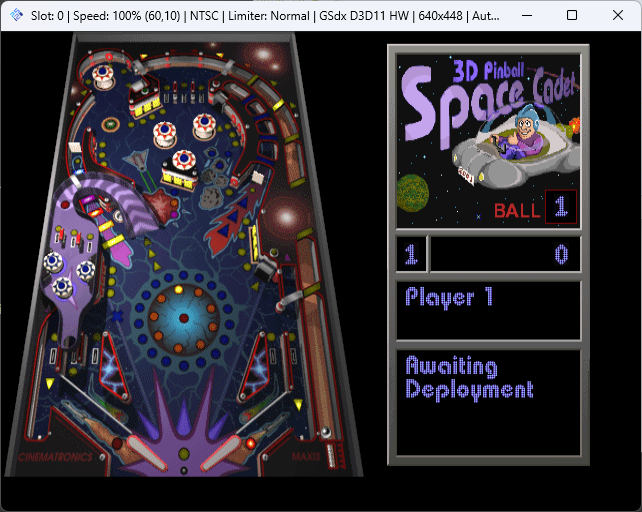Click the central blue wormhole circle
The width and height of the screenshot is (642, 512).
tap(182, 318)
